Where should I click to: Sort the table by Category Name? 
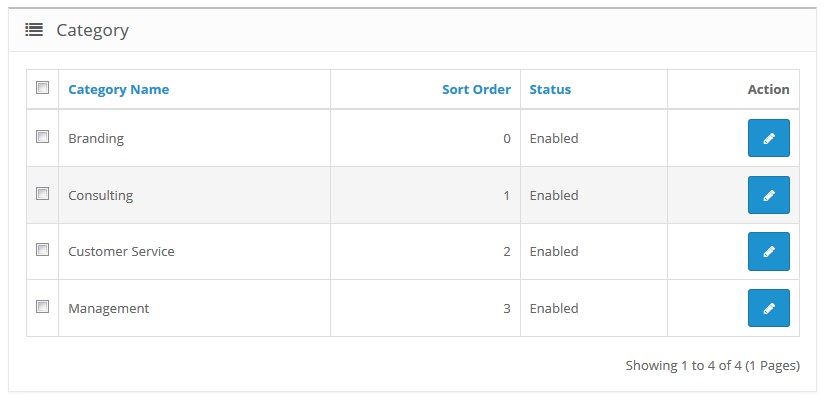pyautogui.click(x=119, y=89)
